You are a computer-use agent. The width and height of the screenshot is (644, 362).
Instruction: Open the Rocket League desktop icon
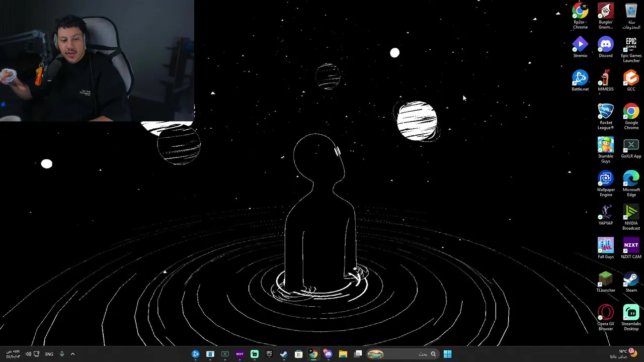point(606,117)
